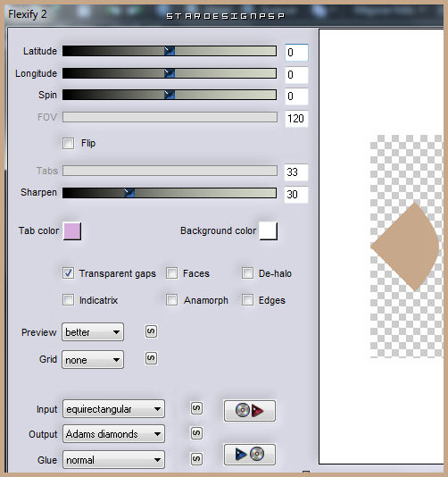Pick a new Background color swatch
This screenshot has width=448, height=477.
tap(269, 230)
